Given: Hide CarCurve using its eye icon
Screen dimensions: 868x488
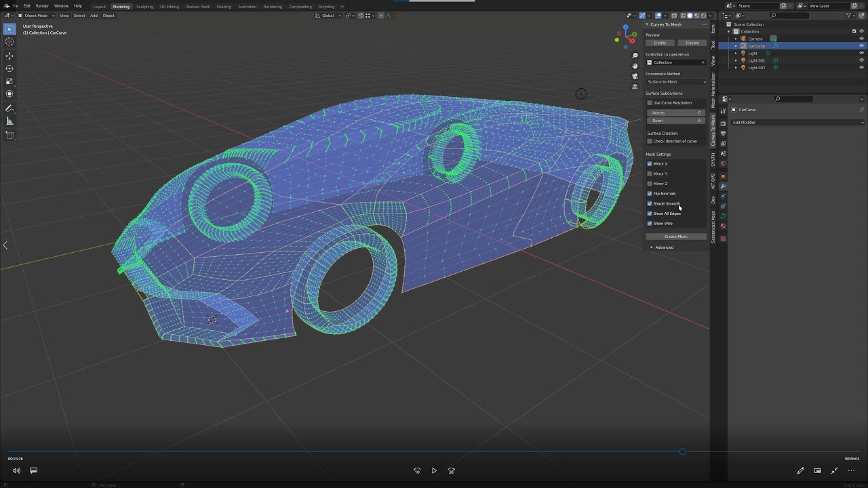Looking at the screenshot, I should [862, 46].
